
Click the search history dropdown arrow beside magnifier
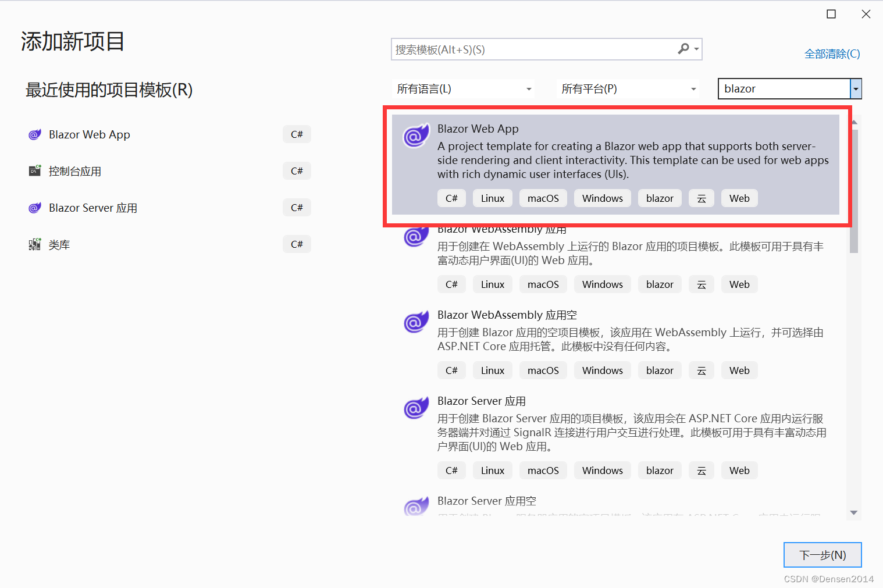point(696,49)
